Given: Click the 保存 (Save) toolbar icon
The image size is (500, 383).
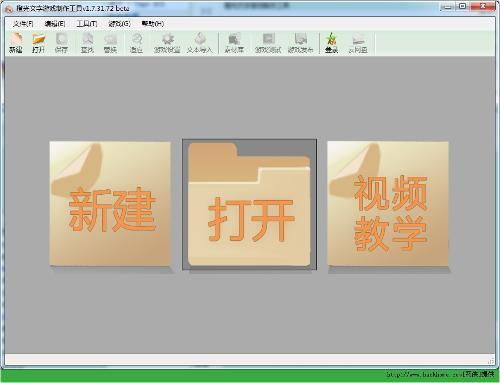Looking at the screenshot, I should point(61,43).
